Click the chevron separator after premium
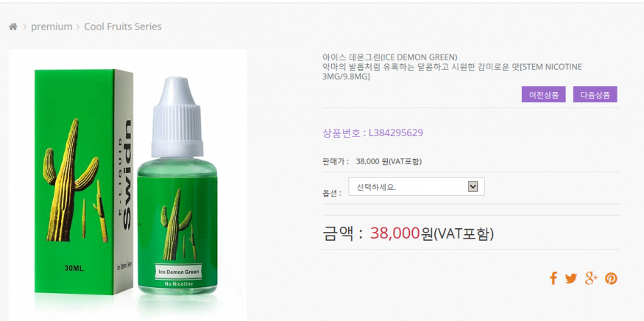 (77, 27)
